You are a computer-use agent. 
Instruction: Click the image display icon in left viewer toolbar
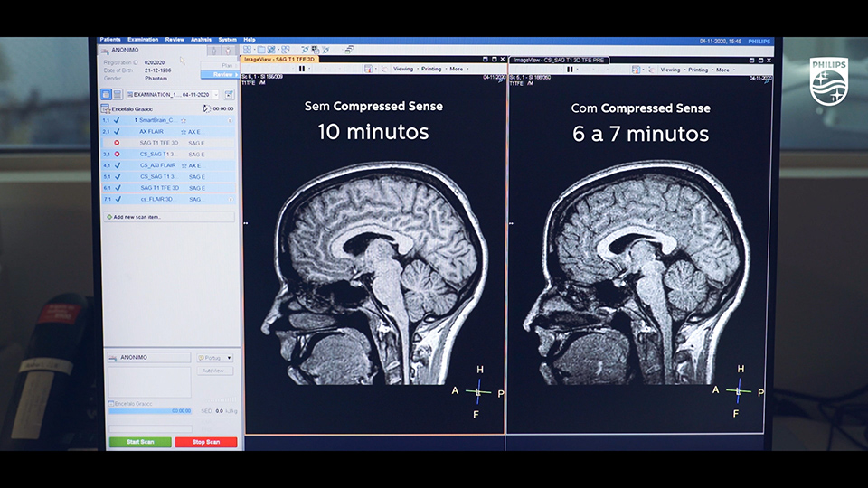[367, 69]
